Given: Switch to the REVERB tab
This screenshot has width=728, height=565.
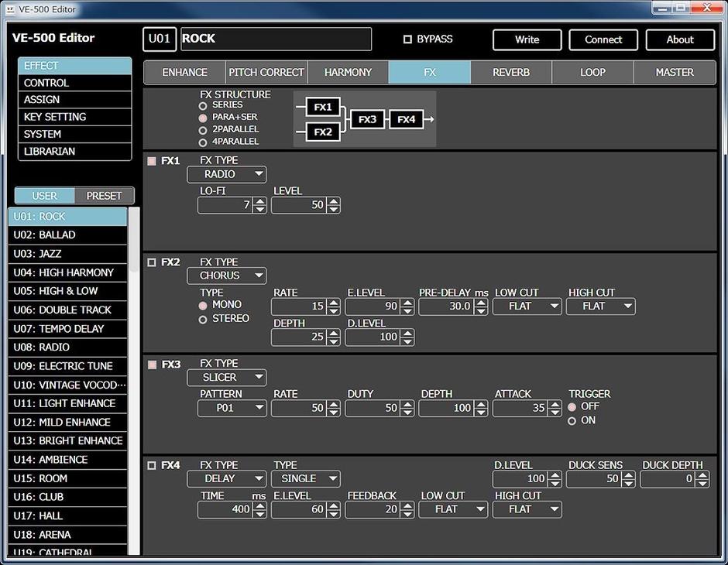Looking at the screenshot, I should [x=511, y=71].
